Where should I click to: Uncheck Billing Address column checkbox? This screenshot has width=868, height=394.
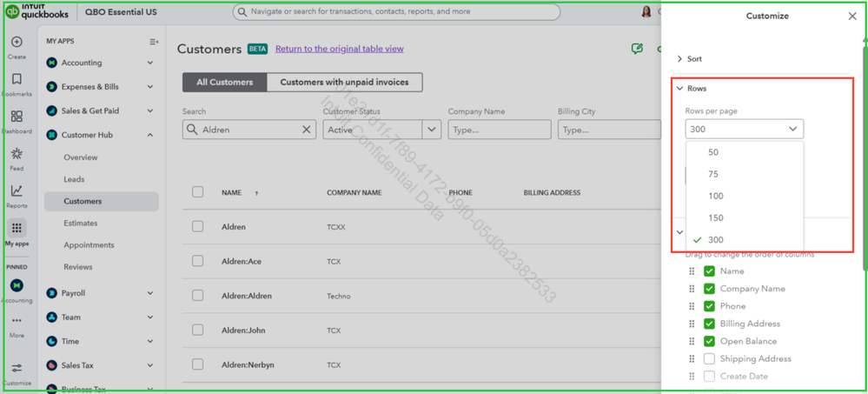(x=709, y=324)
